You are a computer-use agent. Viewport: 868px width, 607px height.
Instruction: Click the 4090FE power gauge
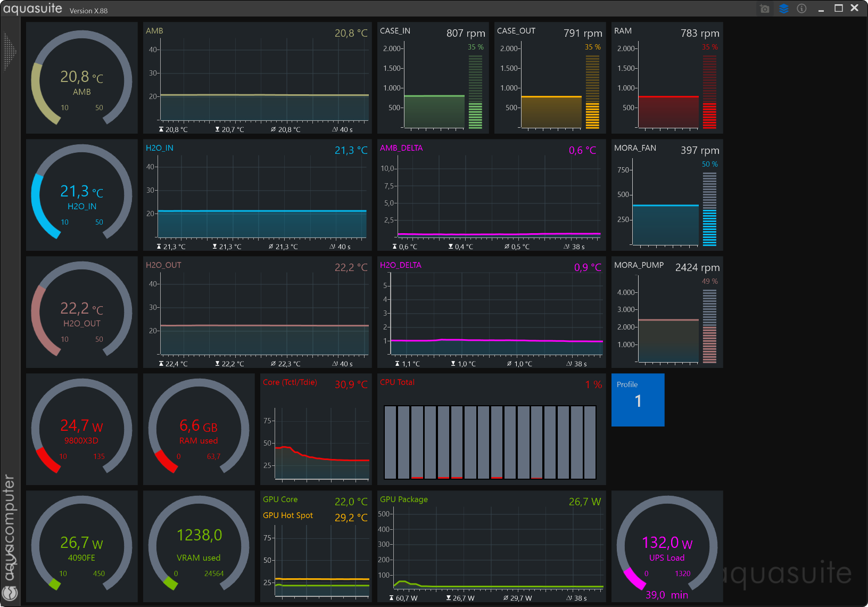81,546
